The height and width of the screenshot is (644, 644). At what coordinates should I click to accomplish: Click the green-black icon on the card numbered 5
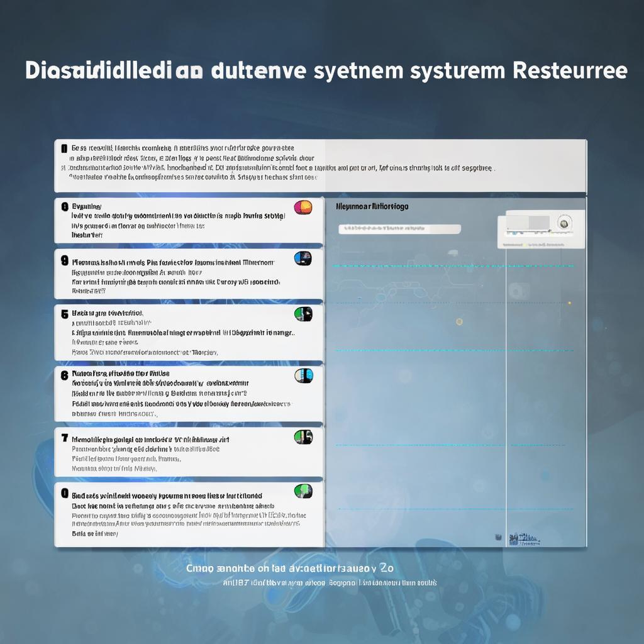coord(303,314)
